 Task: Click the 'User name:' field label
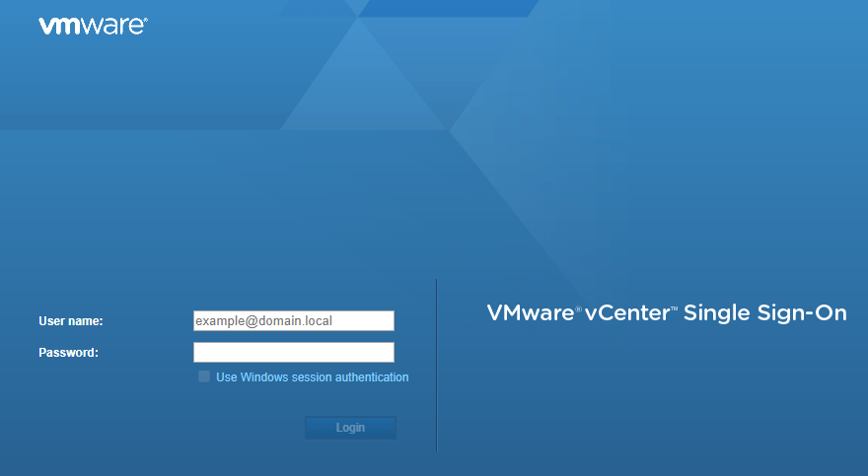[71, 321]
